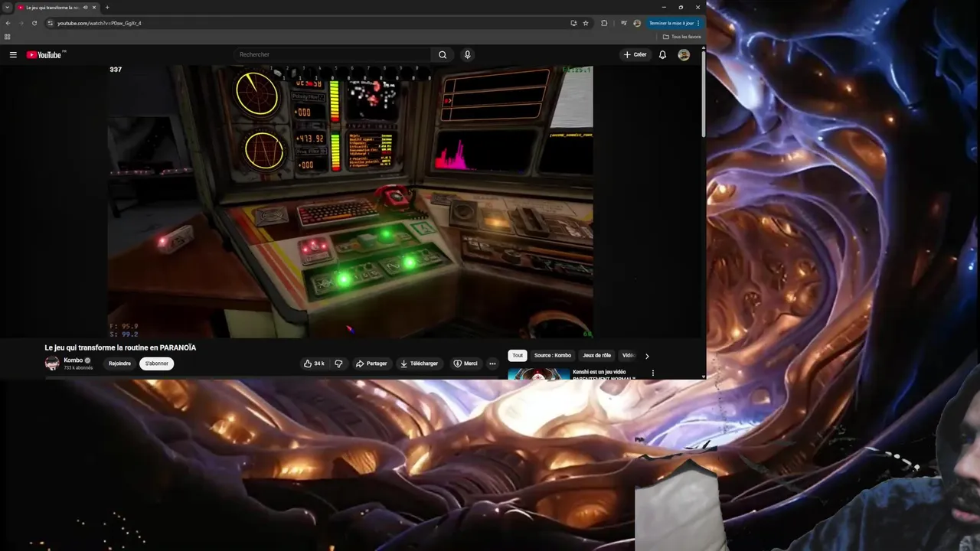Open the YouTube account avatar menu
The height and width of the screenshot is (551, 980).
click(684, 55)
